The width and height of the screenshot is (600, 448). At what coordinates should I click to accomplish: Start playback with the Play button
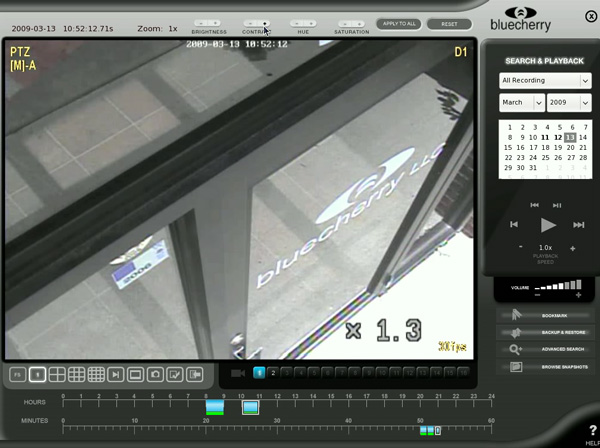tap(548, 225)
